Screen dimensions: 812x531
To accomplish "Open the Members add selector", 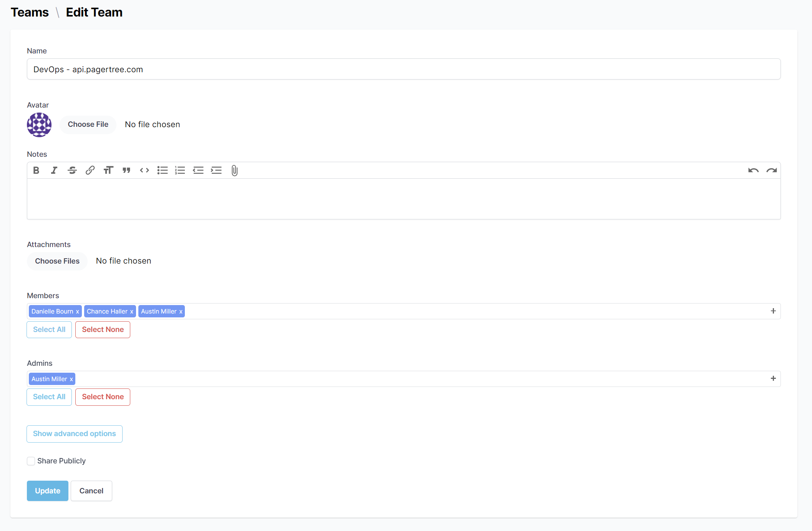I will [x=773, y=311].
